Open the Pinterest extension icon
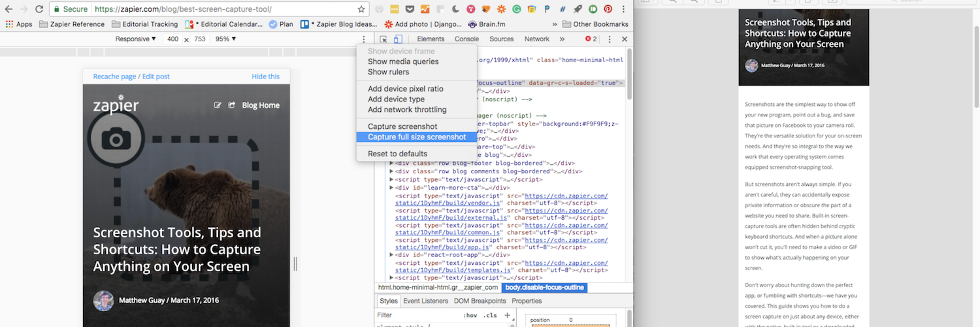Screen dimensions: 980x327 [608, 10]
